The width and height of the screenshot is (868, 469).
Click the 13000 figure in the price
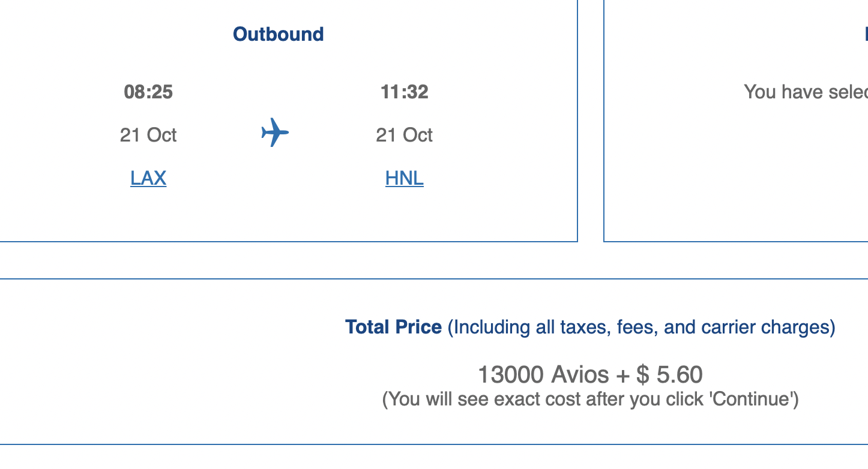tap(511, 375)
